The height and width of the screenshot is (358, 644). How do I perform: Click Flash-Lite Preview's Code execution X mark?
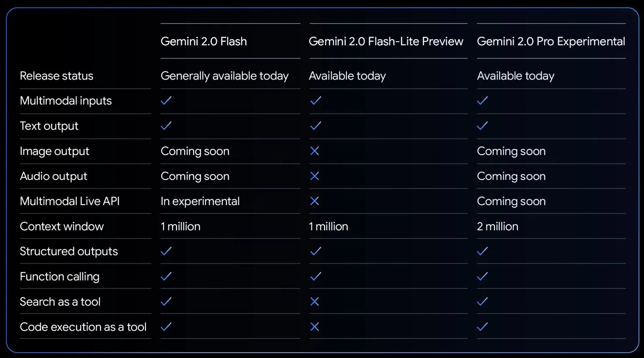click(x=315, y=327)
